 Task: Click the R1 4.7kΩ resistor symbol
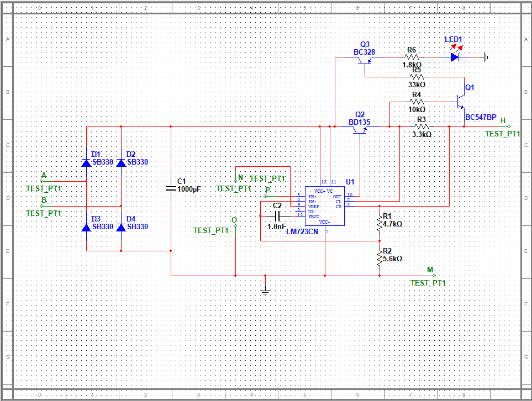tap(380, 223)
